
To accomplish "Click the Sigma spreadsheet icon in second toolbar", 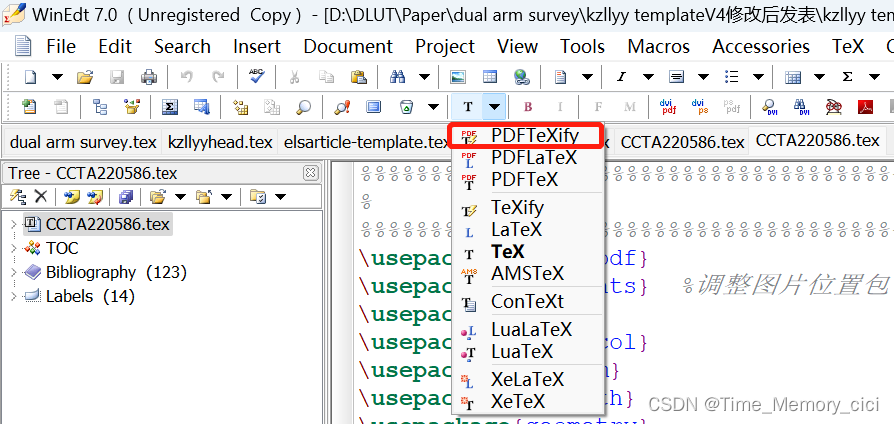I will click(169, 107).
